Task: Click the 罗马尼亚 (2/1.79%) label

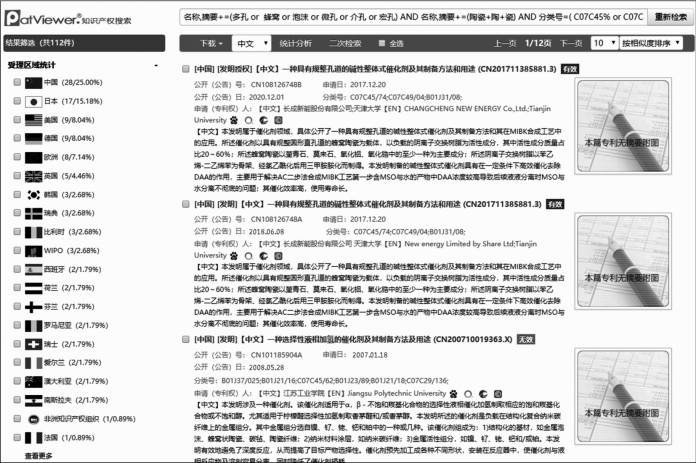Action: click(x=76, y=325)
